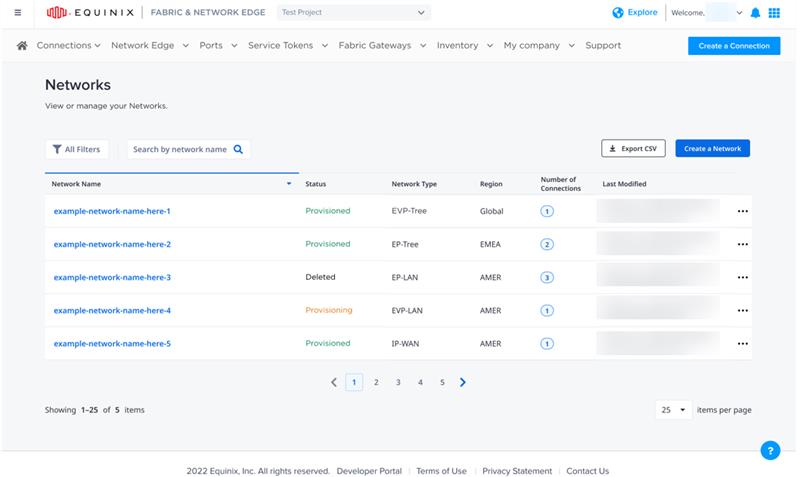Click connections count badge for example-network-name-here-3
This screenshot has width=800, height=477.
[x=547, y=278]
